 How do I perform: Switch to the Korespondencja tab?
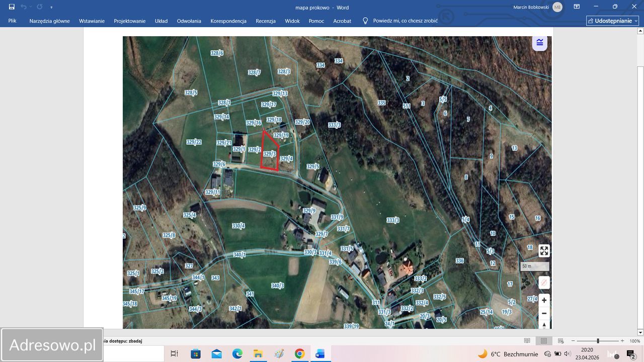228,21
